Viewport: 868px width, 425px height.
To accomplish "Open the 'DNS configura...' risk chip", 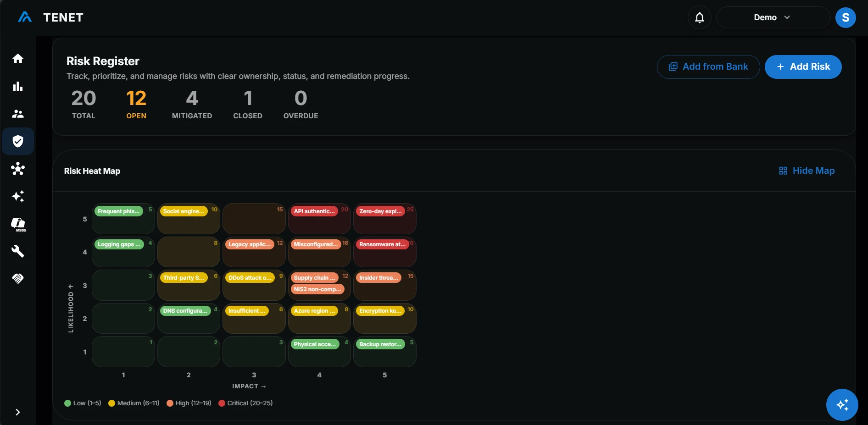I will click(185, 311).
